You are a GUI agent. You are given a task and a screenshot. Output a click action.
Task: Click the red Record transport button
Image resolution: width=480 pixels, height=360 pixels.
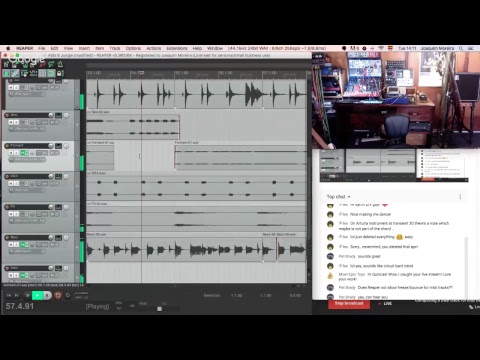[x=58, y=295]
